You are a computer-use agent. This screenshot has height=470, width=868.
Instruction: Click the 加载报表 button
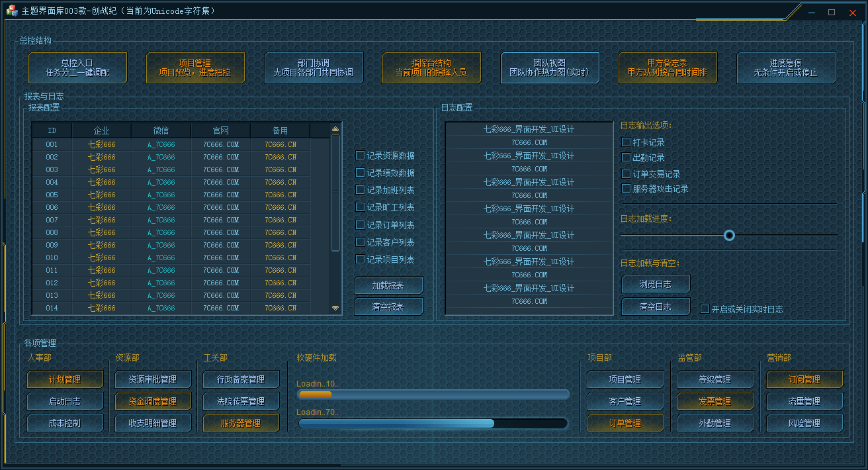pos(388,286)
